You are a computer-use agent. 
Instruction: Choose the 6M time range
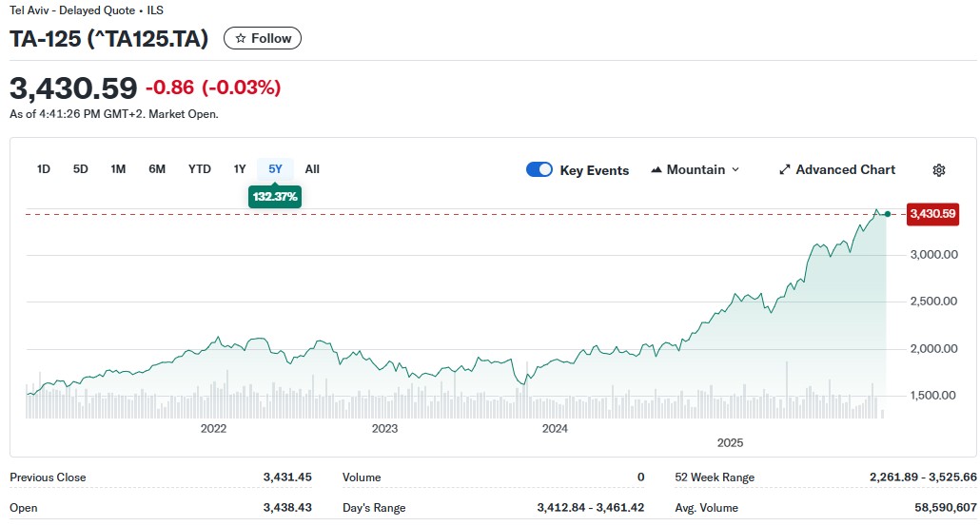pos(157,169)
